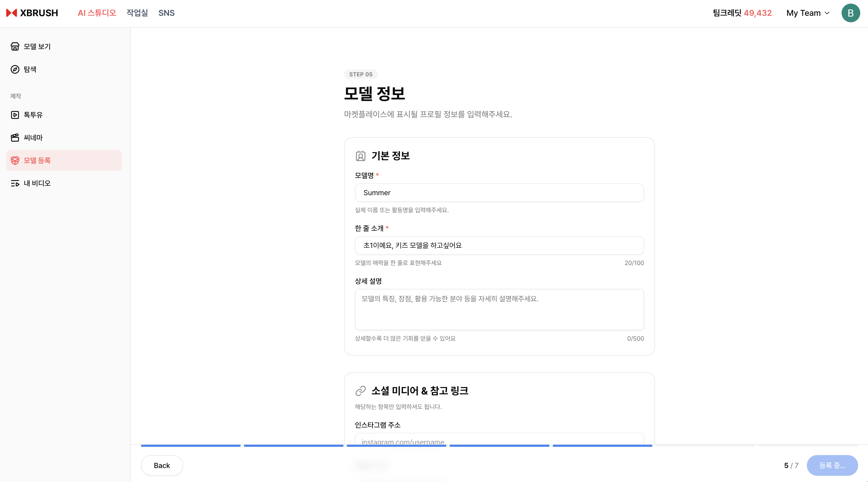The width and height of the screenshot is (868, 482).
Task: Open 모델 보기 in sidebar
Action: pos(64,46)
